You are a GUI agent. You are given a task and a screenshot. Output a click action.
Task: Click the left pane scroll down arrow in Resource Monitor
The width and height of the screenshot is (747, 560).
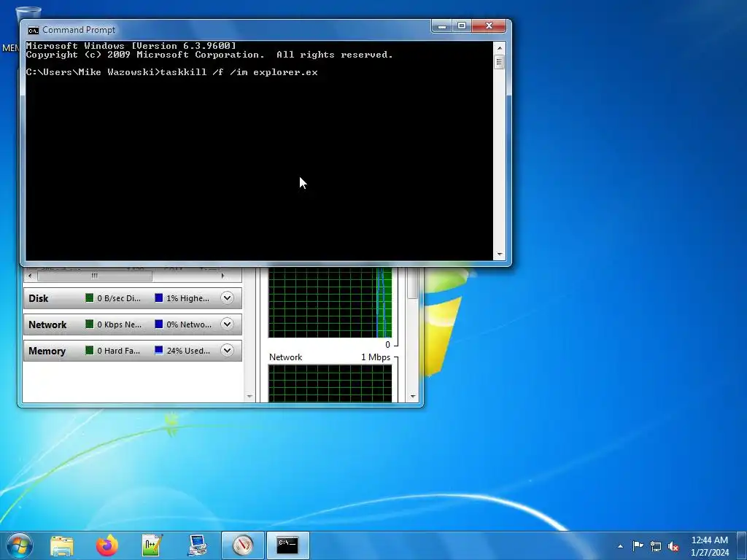[x=249, y=397]
